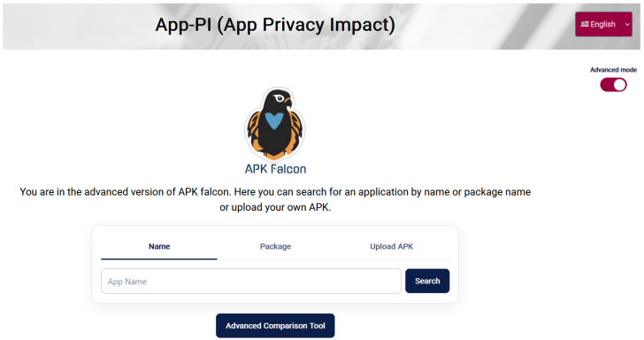Viewport: 644px width, 340px height.
Task: Expand the language selector chevron arrow
Action: coord(627,24)
